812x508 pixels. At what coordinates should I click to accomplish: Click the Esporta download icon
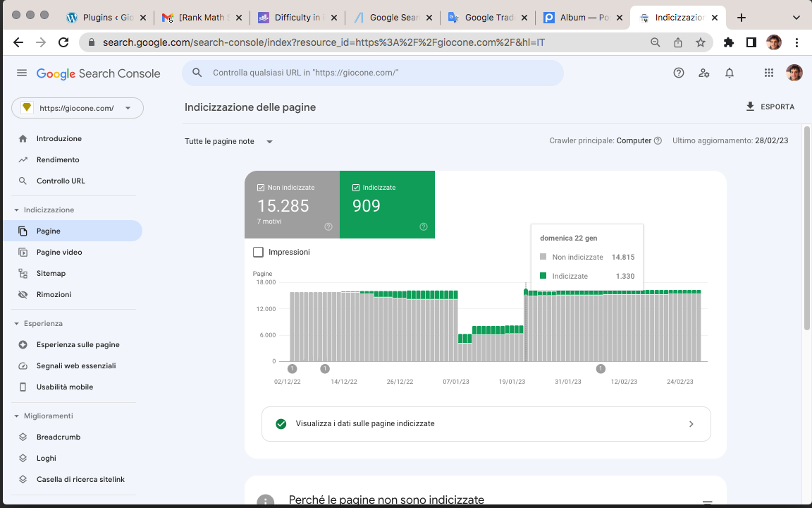click(750, 107)
